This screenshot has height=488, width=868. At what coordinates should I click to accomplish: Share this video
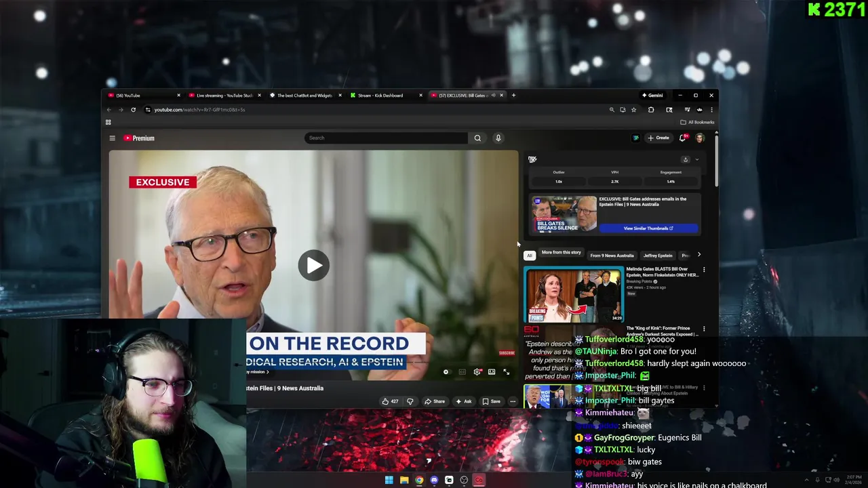point(435,401)
